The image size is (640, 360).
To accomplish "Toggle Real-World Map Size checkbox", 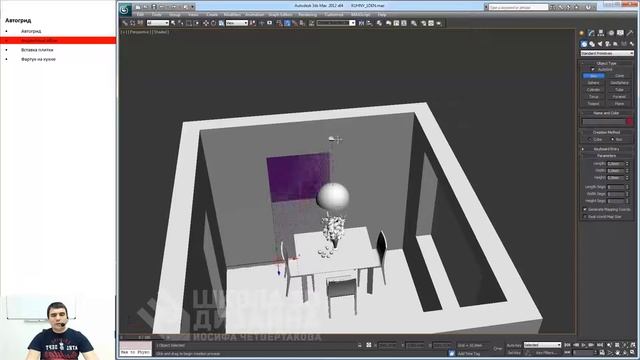I will point(585,217).
